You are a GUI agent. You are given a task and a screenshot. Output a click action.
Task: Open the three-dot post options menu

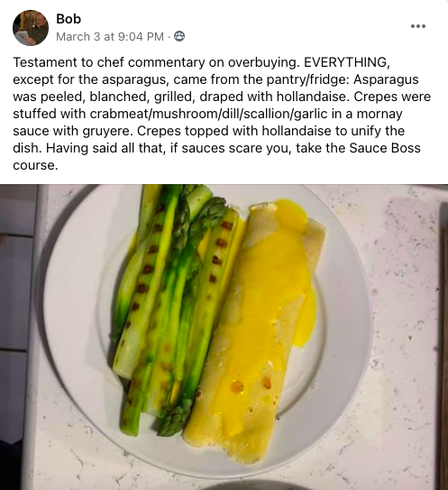[418, 26]
